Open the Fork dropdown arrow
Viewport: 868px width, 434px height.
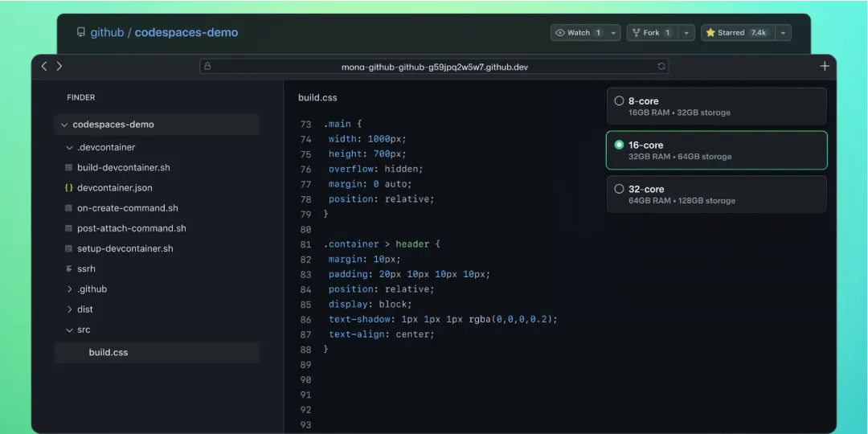[686, 33]
